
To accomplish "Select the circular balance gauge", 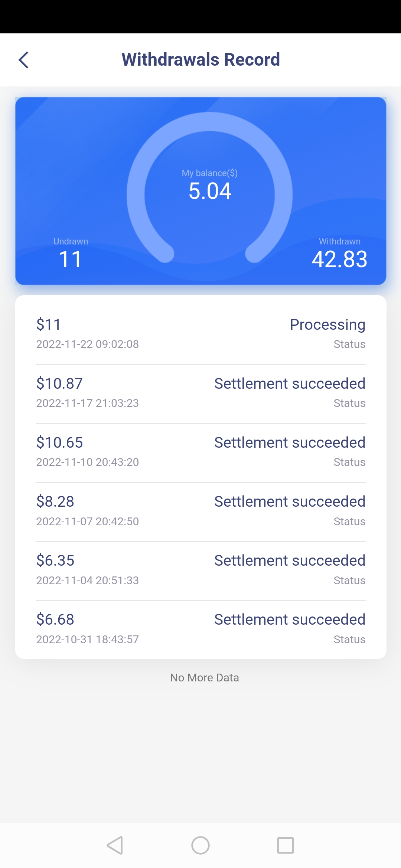I will 210,188.
